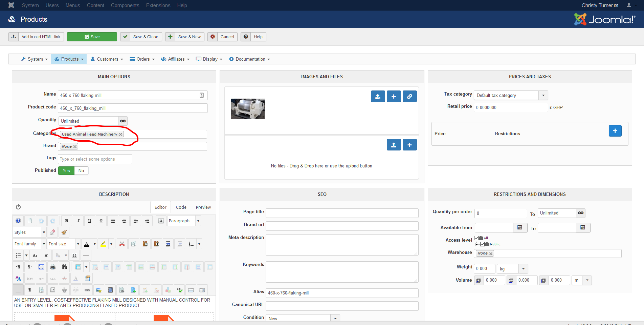The height and width of the screenshot is (325, 644).
Task: Insert an image into the description
Action: click(99, 290)
